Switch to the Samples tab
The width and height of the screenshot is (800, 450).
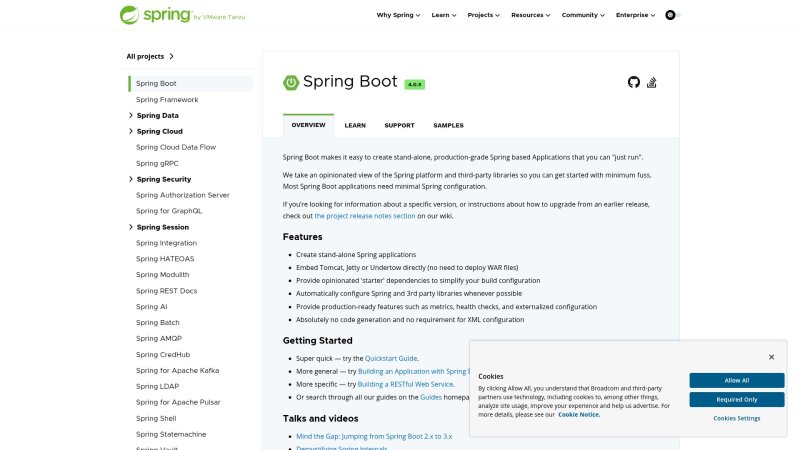pos(448,126)
